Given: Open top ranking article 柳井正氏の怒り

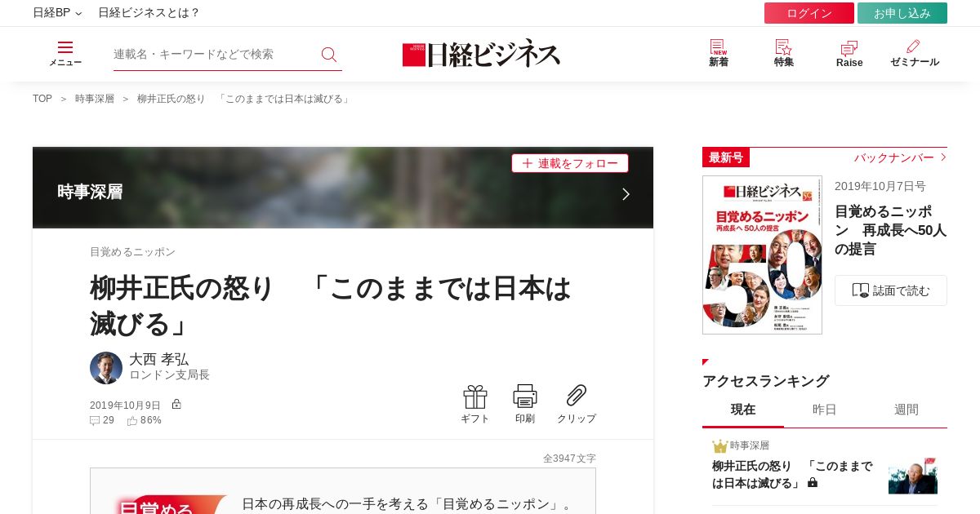Looking at the screenshot, I should tap(792, 475).
